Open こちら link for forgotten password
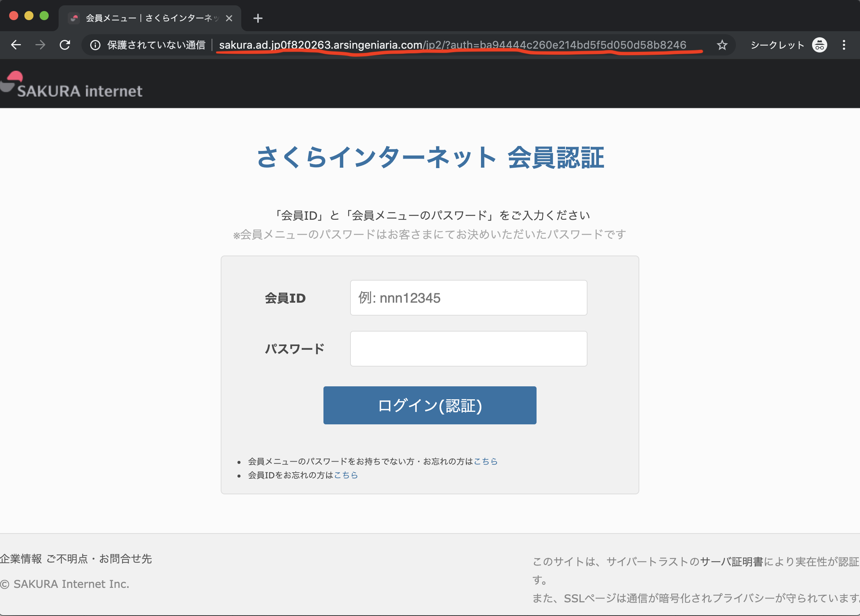The width and height of the screenshot is (860, 616). coord(486,461)
